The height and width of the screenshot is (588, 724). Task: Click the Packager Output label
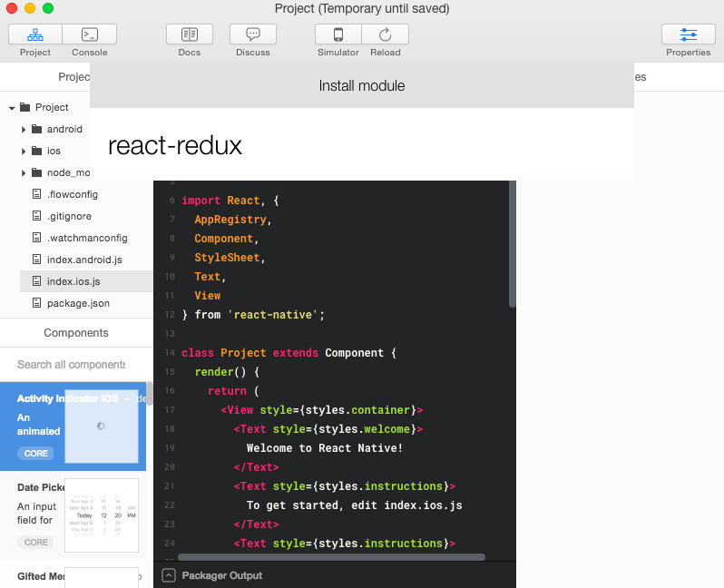pos(222,575)
